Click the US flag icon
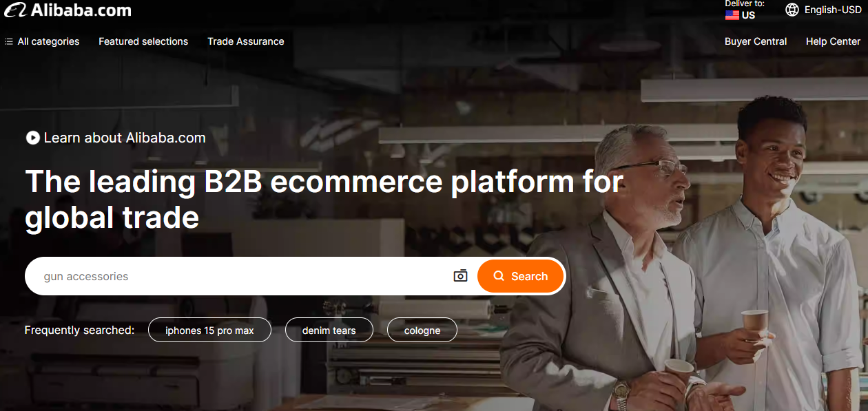The height and width of the screenshot is (411, 868). [732, 15]
